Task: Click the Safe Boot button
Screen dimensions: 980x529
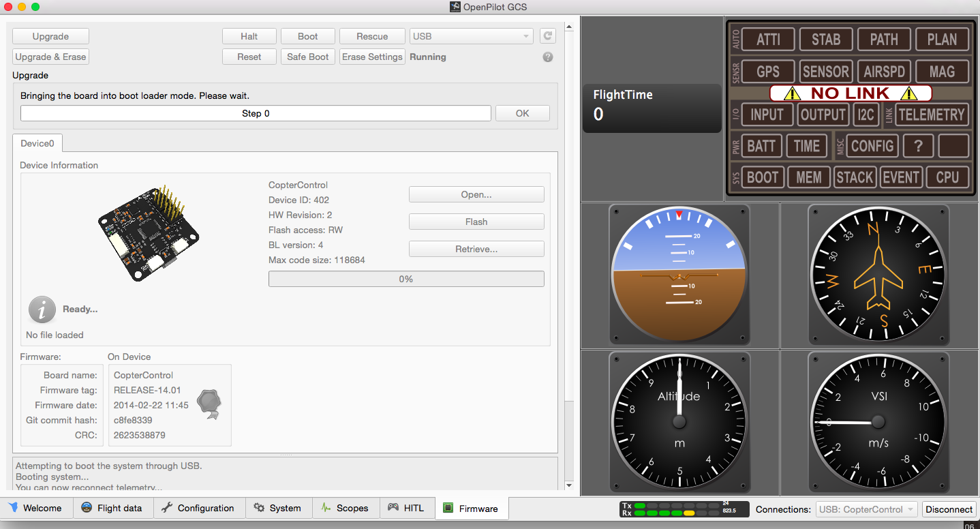Action: click(x=308, y=57)
